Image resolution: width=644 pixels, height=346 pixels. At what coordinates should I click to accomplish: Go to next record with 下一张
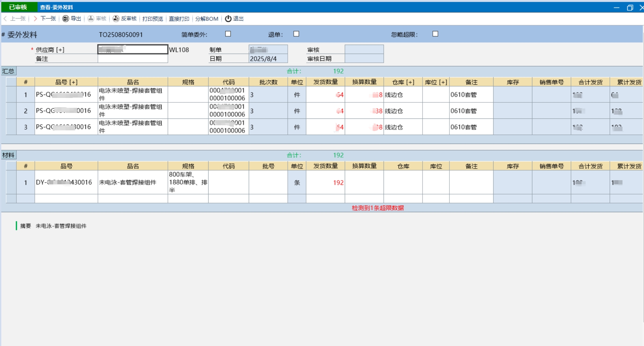click(45, 18)
